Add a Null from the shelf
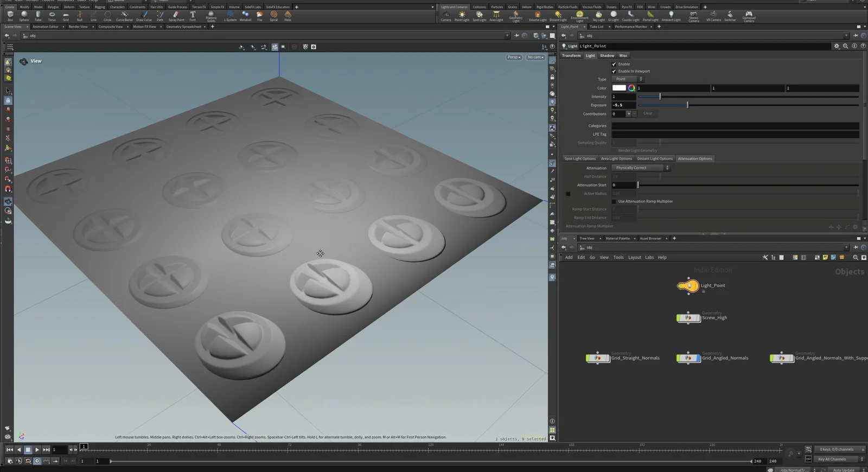 (x=80, y=16)
